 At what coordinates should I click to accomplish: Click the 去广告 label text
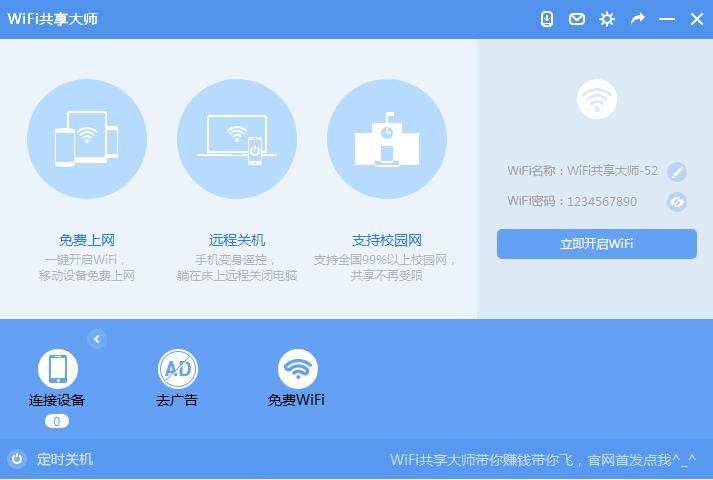(x=177, y=400)
